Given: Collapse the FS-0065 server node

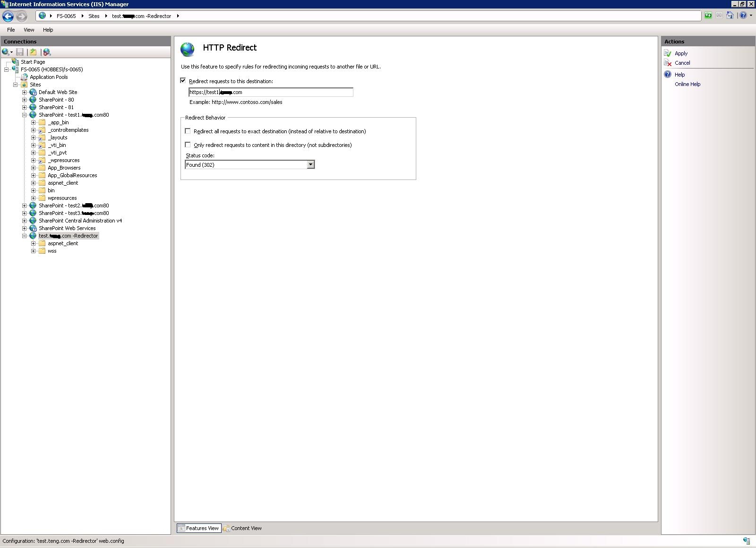Looking at the screenshot, I should [x=7, y=69].
